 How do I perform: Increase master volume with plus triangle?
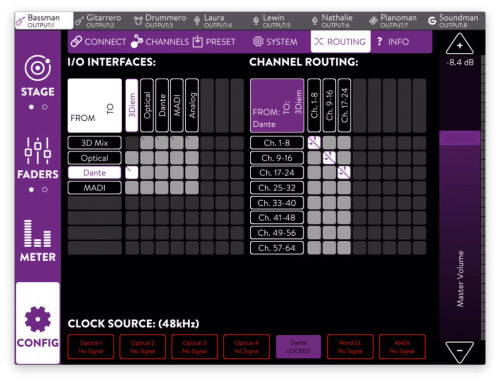click(x=459, y=43)
